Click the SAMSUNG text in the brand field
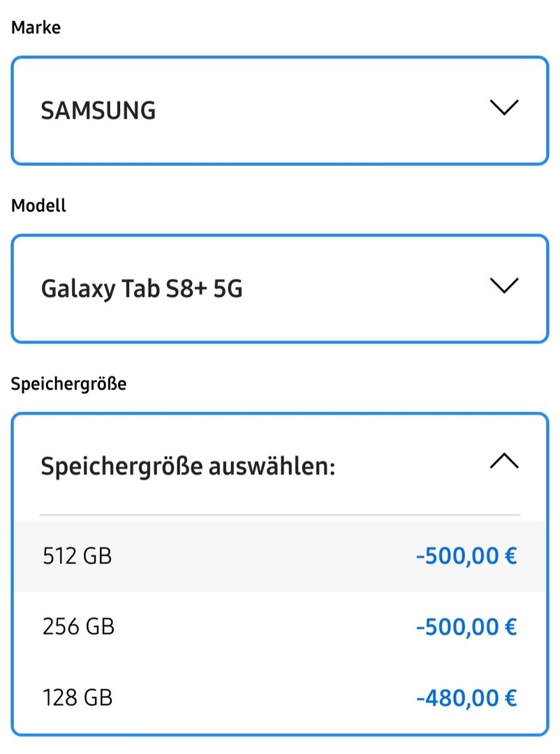The width and height of the screenshot is (560, 754). click(x=98, y=111)
